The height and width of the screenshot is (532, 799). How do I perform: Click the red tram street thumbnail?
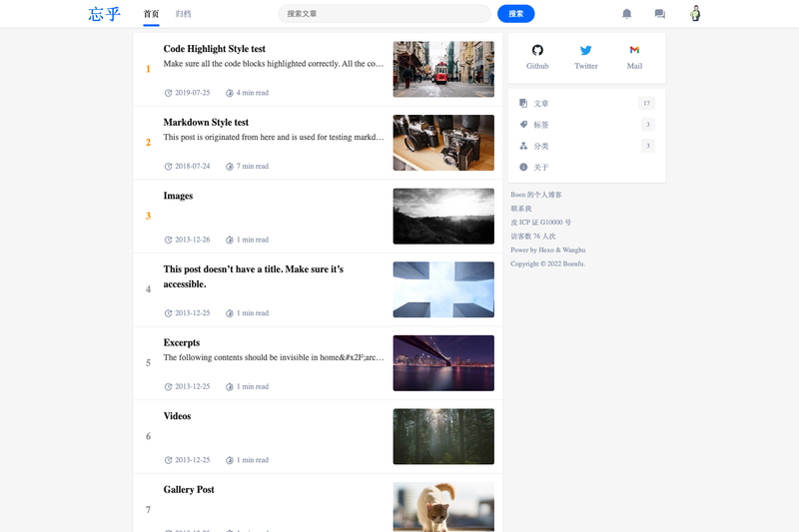coord(443,69)
